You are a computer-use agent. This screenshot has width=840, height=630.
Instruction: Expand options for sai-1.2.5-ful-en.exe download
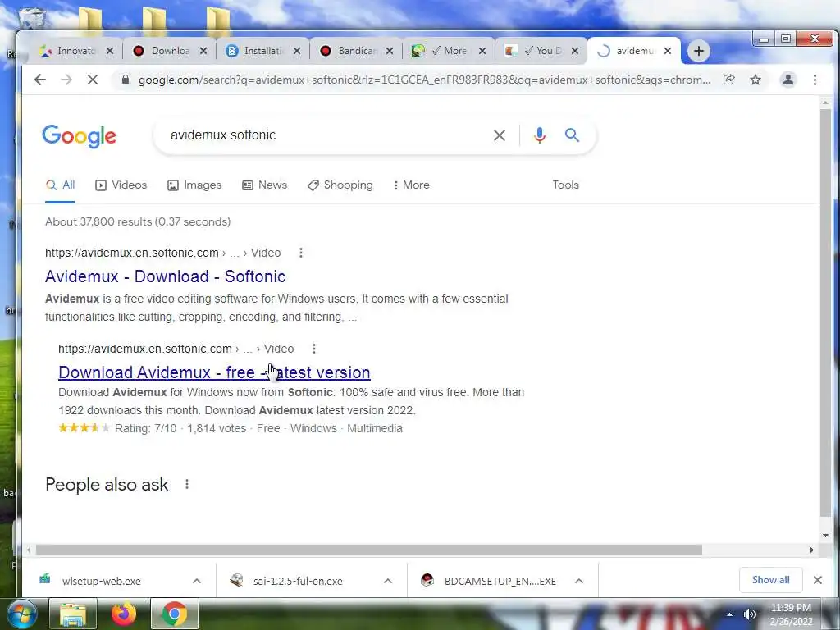[x=388, y=581]
